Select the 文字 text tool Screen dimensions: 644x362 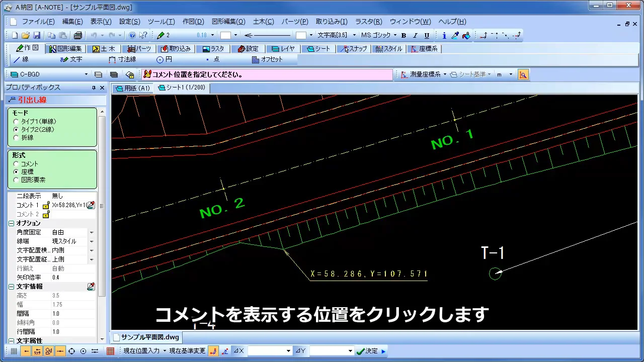pyautogui.click(x=71, y=59)
